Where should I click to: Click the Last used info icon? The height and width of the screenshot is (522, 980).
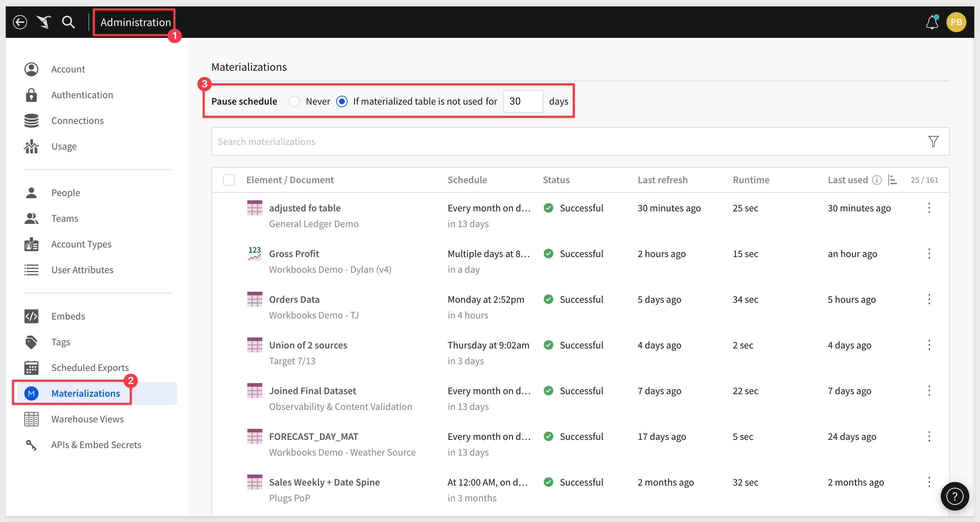[877, 180]
